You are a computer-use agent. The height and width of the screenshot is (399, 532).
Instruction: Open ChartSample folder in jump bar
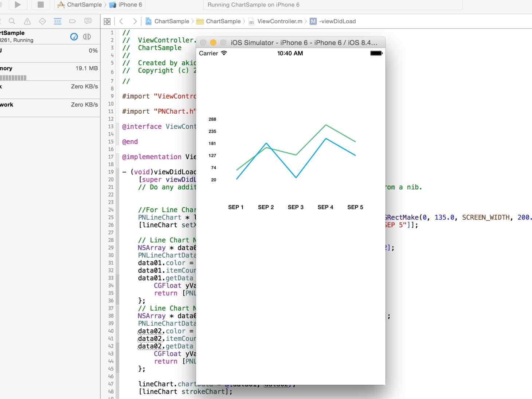click(x=219, y=21)
